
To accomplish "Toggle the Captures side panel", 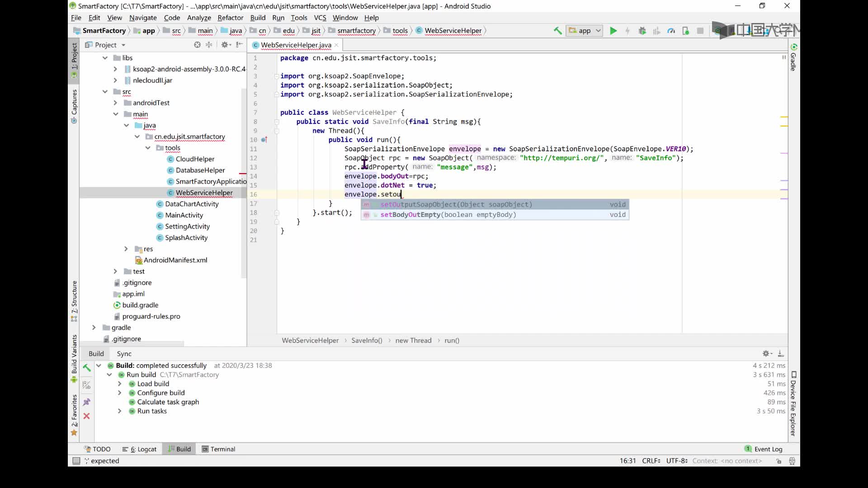I will (x=74, y=107).
